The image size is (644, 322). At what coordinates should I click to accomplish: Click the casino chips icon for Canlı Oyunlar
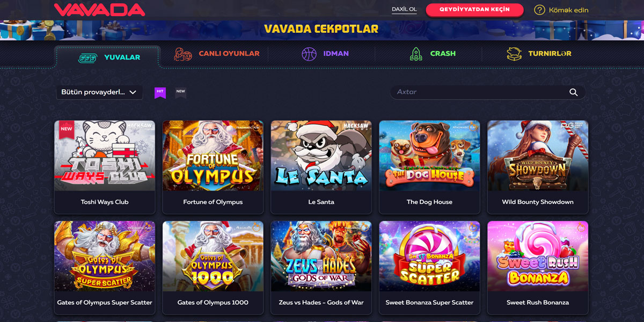click(183, 54)
